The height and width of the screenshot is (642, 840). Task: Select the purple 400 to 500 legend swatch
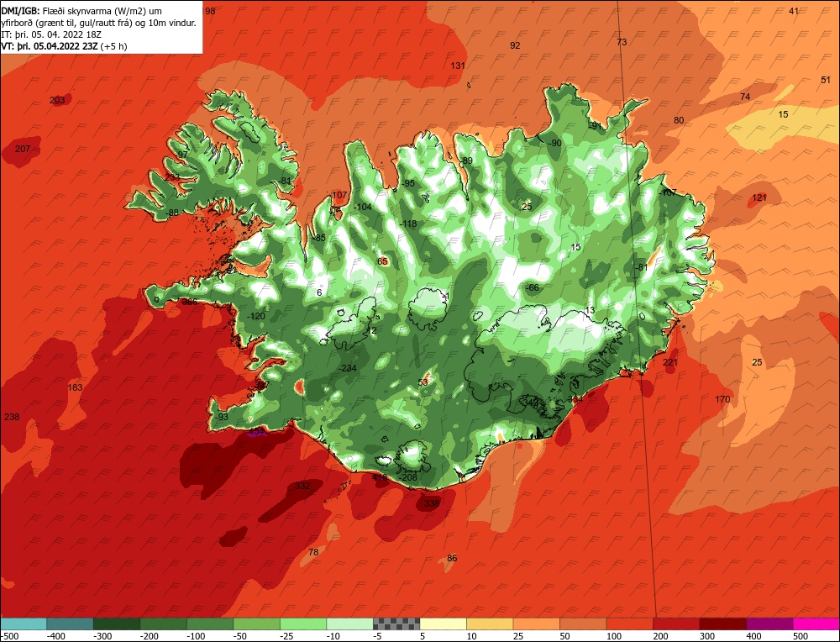[769, 624]
